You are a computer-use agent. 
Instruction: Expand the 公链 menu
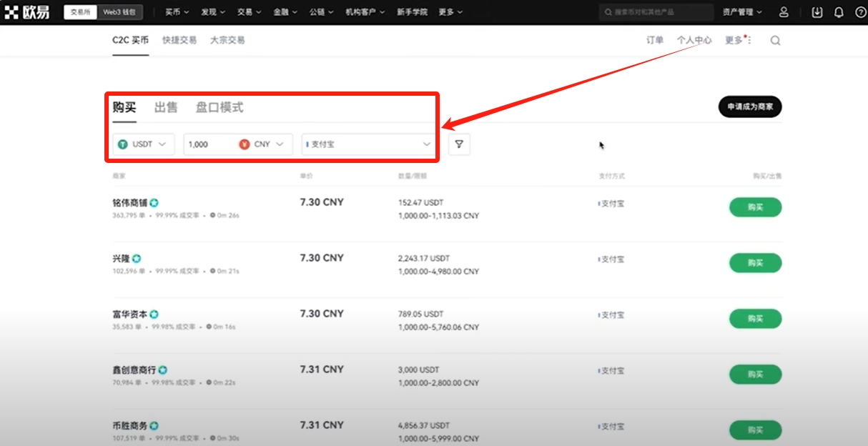(321, 12)
